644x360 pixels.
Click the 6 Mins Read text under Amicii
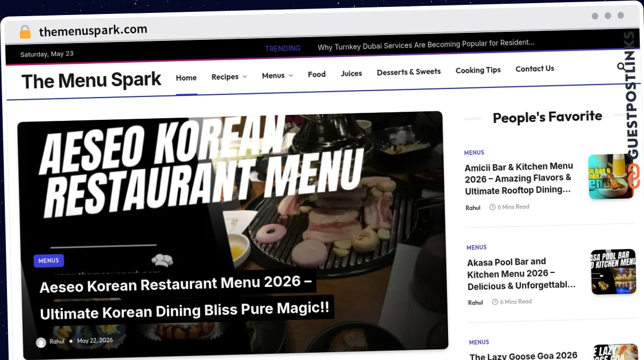pos(514,207)
